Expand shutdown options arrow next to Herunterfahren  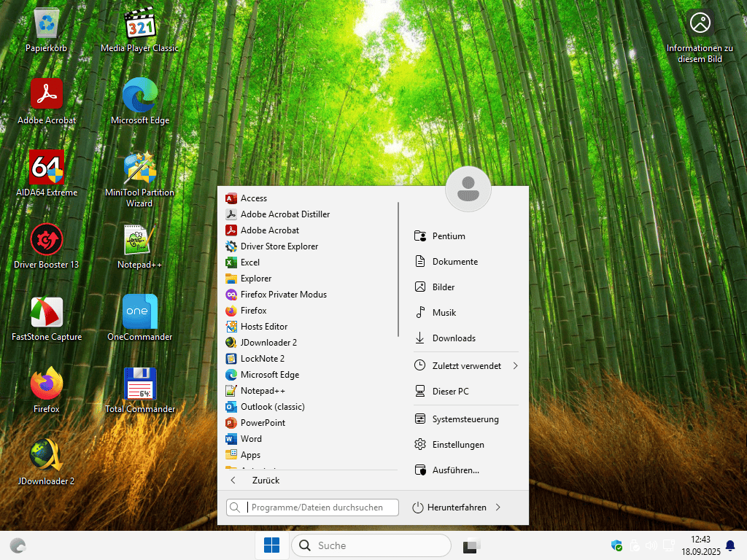click(x=498, y=507)
